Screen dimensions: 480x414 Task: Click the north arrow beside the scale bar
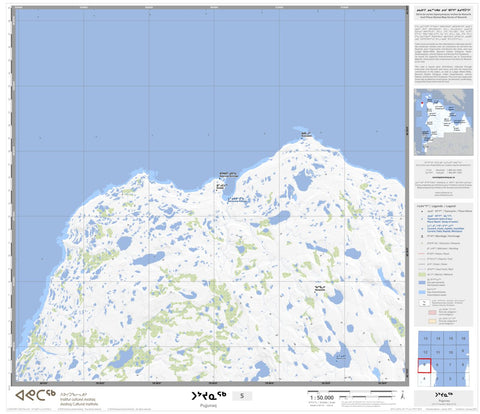[403, 395]
